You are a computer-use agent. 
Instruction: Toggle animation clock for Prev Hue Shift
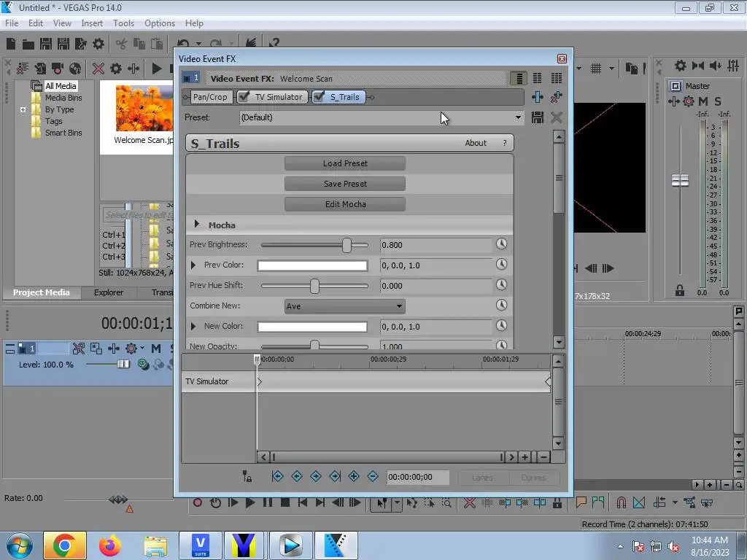(501, 285)
